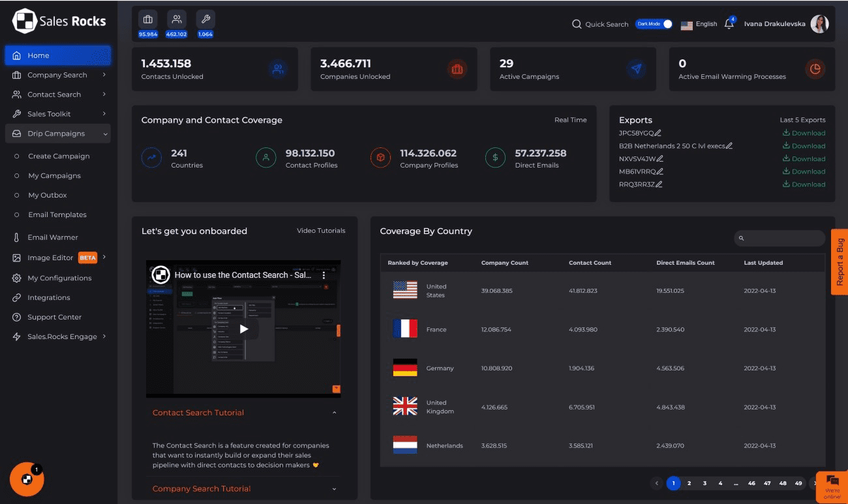Go to pagination page 49
848x504 pixels.
pos(798,483)
